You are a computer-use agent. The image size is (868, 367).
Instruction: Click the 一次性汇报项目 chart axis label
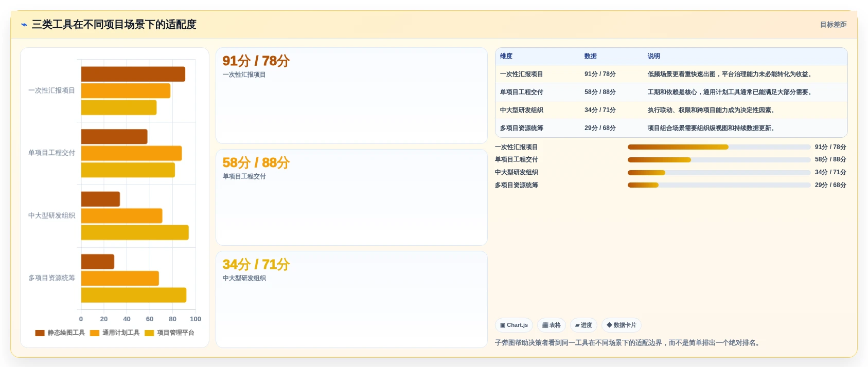click(51, 90)
